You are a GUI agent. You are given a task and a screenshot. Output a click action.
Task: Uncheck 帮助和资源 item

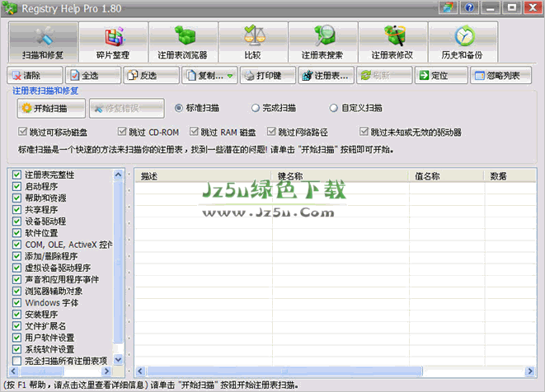click(x=16, y=198)
